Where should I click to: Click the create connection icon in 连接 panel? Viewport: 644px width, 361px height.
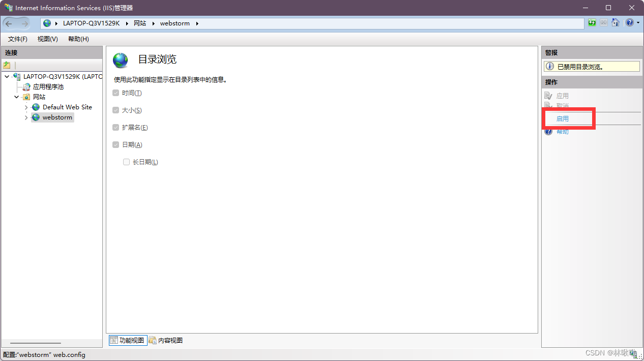point(7,65)
